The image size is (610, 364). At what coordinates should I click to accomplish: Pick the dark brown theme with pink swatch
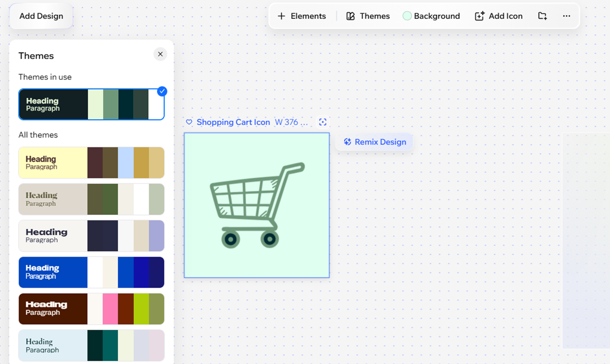click(x=91, y=309)
